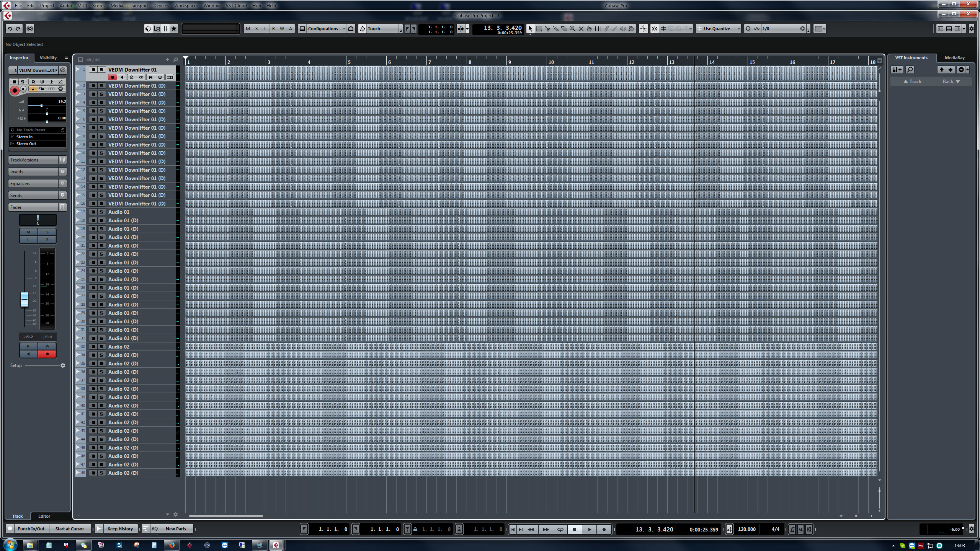The width and height of the screenshot is (980, 551).
Task: Click the tempo value 120.000 field
Action: [746, 529]
